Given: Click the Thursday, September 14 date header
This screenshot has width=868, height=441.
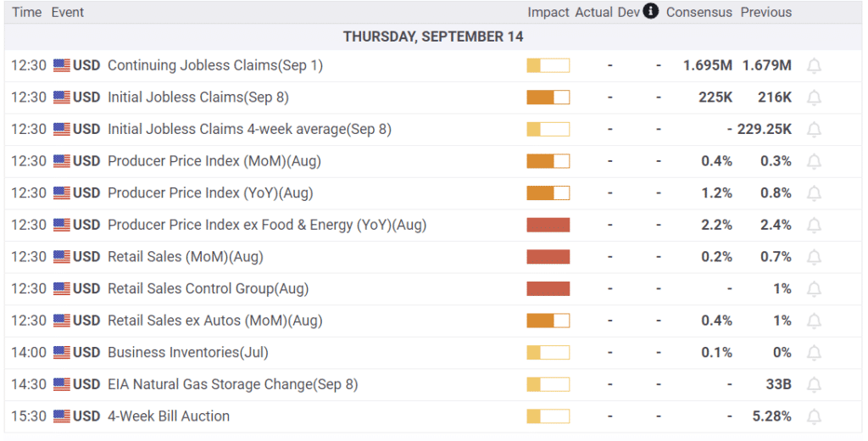Looking at the screenshot, I should pos(433,36).
